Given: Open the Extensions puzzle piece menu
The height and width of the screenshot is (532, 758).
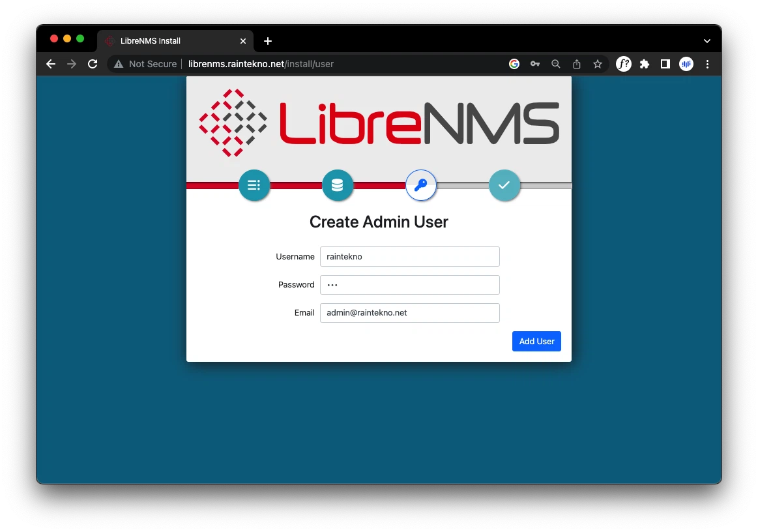Looking at the screenshot, I should [645, 64].
